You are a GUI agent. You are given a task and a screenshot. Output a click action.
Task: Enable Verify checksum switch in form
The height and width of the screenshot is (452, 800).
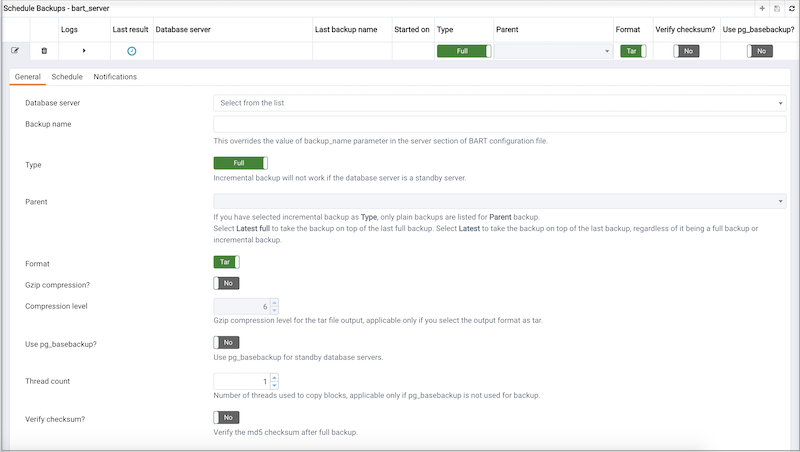[x=226, y=417]
